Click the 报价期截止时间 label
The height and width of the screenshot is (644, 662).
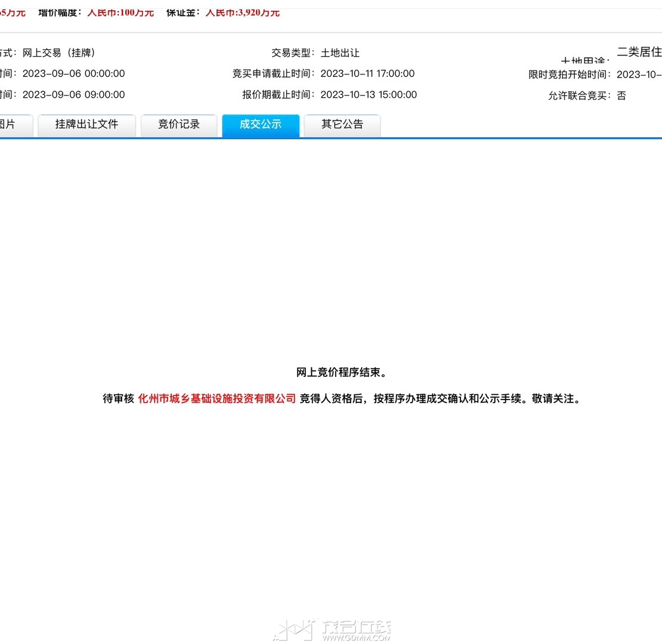pyautogui.click(x=279, y=95)
